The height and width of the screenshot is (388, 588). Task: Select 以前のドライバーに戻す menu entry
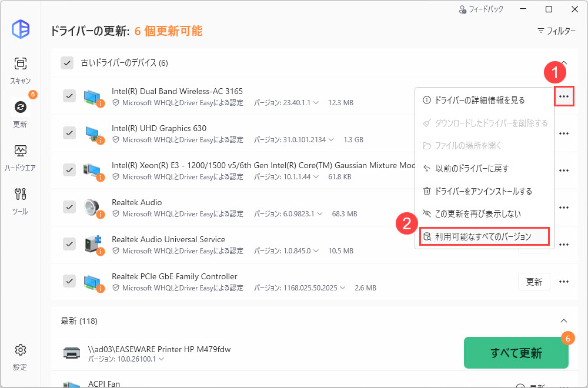click(x=485, y=169)
